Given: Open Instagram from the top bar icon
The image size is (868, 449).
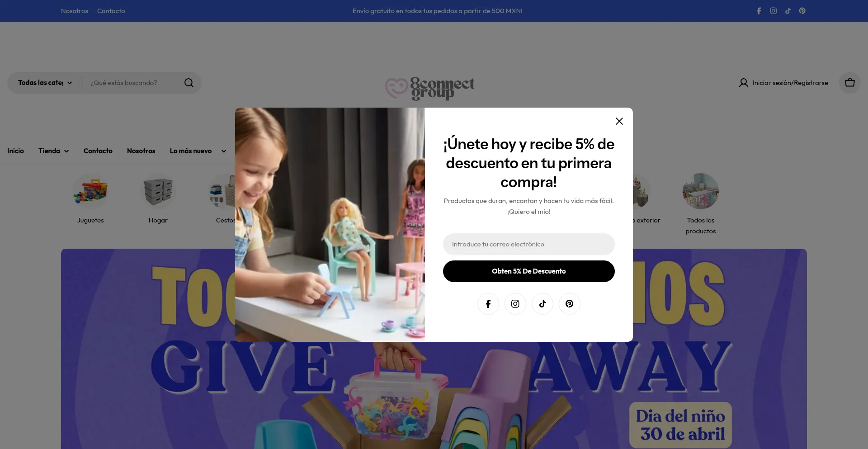Looking at the screenshot, I should click(774, 11).
